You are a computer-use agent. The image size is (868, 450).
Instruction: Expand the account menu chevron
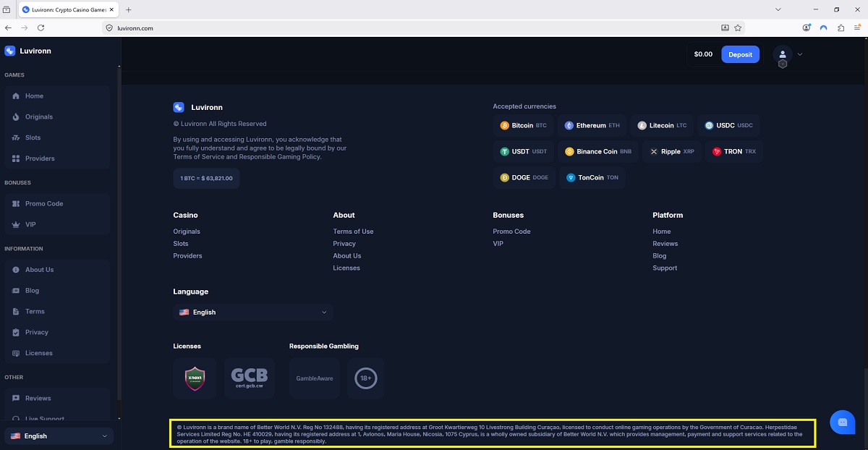point(800,54)
